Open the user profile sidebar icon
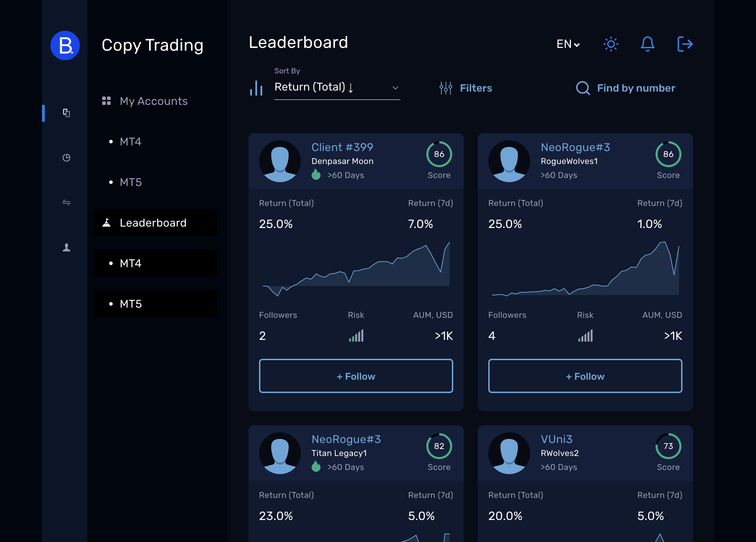Image resolution: width=756 pixels, height=542 pixels. tap(66, 247)
